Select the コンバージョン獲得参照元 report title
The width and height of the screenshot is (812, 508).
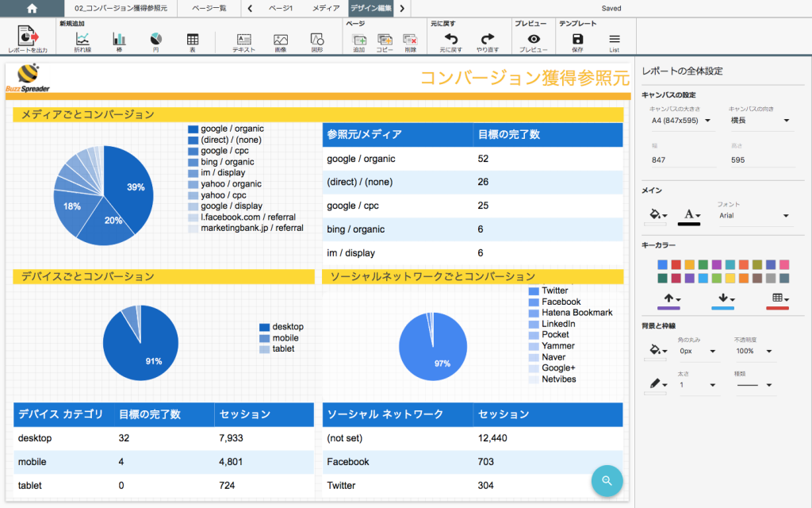[524, 78]
